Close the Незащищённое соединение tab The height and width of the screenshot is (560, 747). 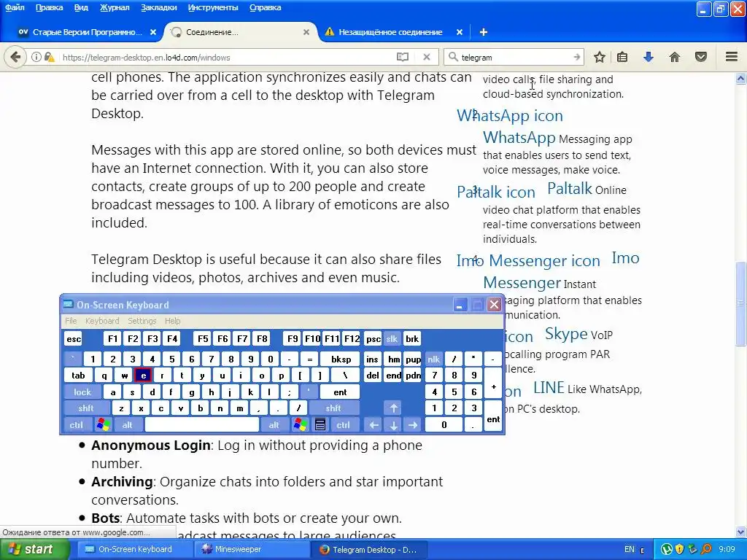(460, 32)
